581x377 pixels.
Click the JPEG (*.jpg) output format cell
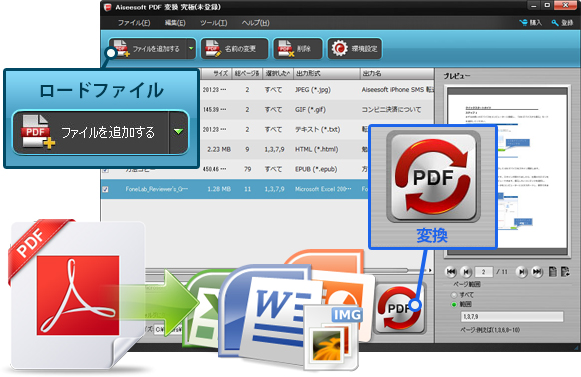point(313,90)
